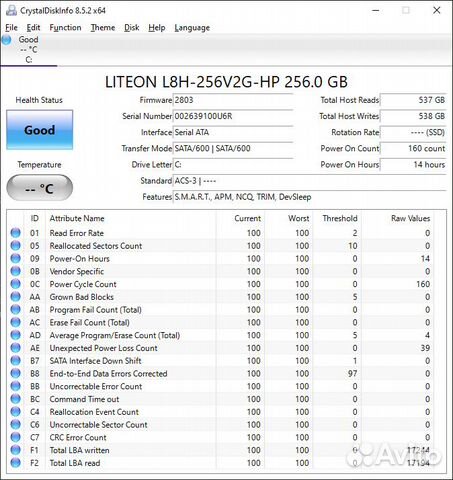The image size is (453, 480).
Task: Click the status circle for Unexpected Power Loss Count
Action: (15, 348)
